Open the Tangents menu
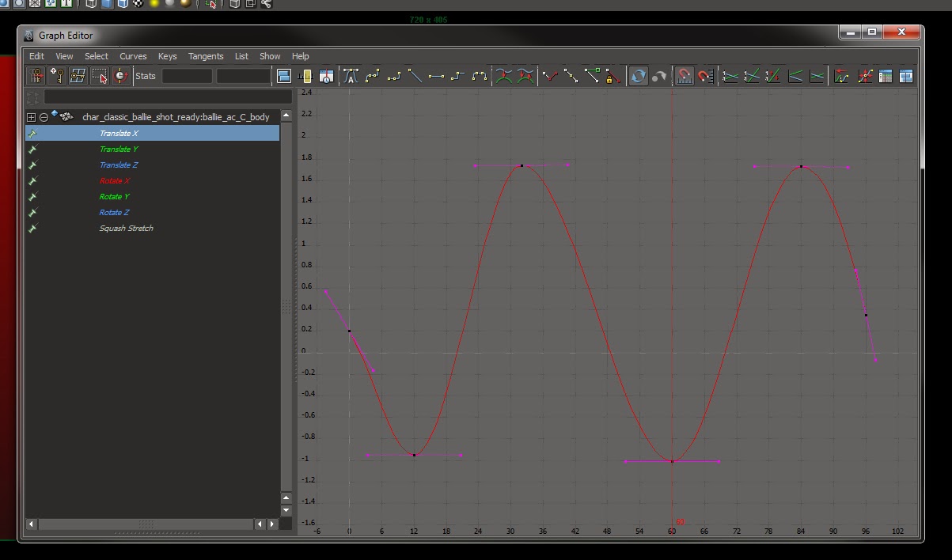Image resolution: width=952 pixels, height=560 pixels. tap(206, 56)
